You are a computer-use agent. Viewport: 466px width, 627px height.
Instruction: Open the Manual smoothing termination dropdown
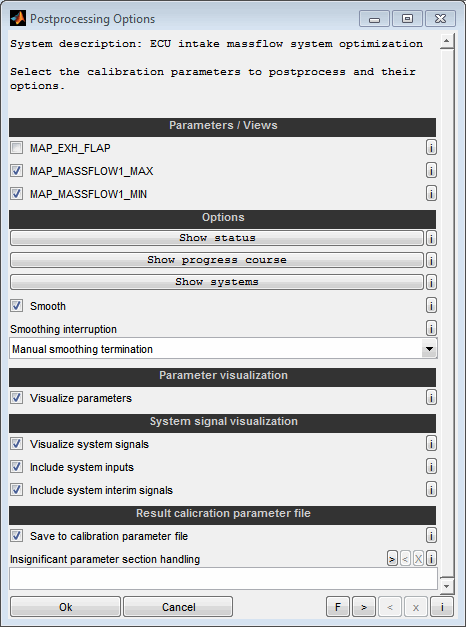click(223, 349)
